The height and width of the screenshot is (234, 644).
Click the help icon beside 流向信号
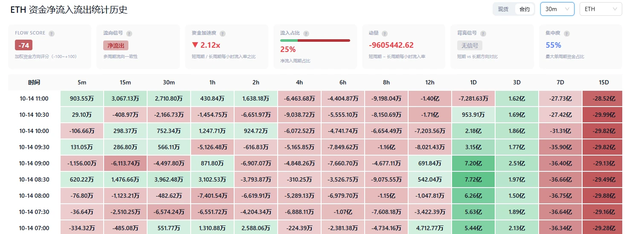point(129,33)
